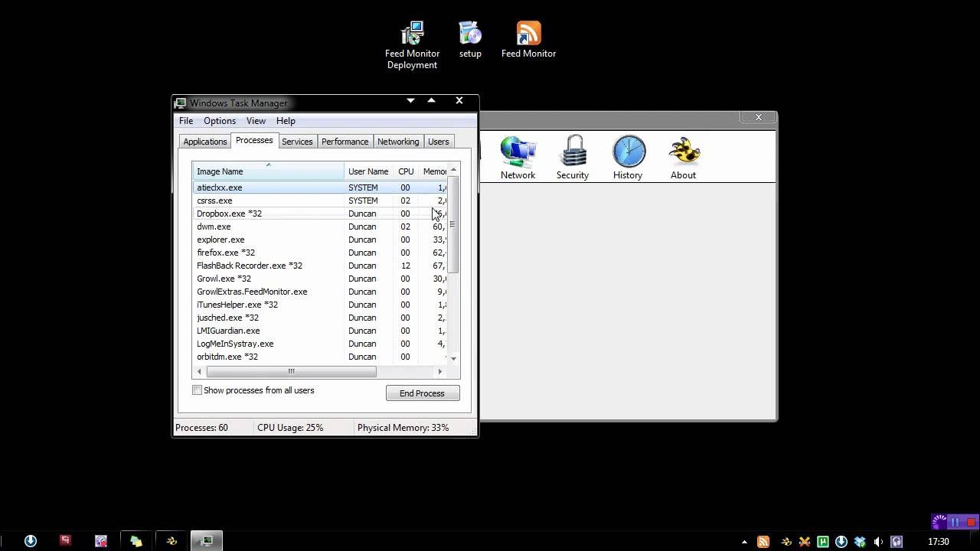The width and height of the screenshot is (980, 551).
Task: Open the Feed Monitor Deployment desktop icon
Action: pyautogui.click(x=412, y=45)
